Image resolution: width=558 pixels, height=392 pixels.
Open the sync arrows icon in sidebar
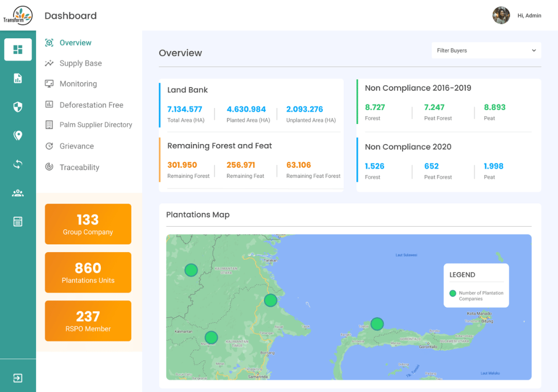click(x=18, y=164)
